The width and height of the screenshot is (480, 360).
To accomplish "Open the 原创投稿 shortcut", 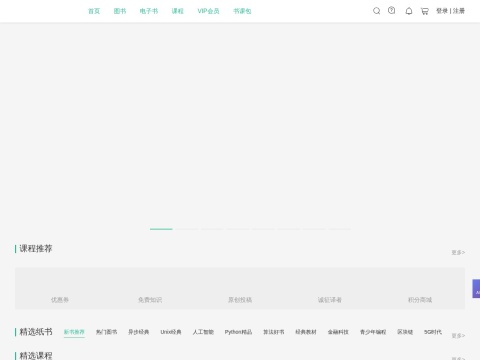I will point(240,300).
